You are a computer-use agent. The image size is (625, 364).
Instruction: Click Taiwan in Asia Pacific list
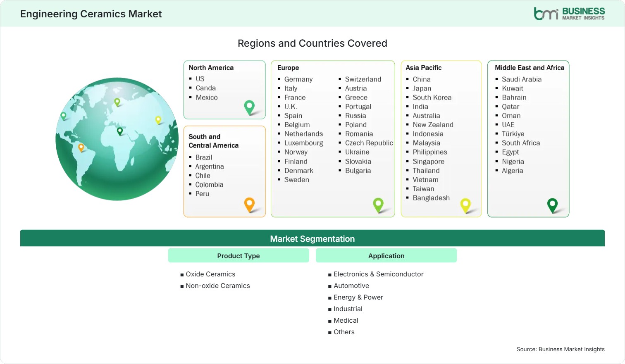pyautogui.click(x=423, y=189)
